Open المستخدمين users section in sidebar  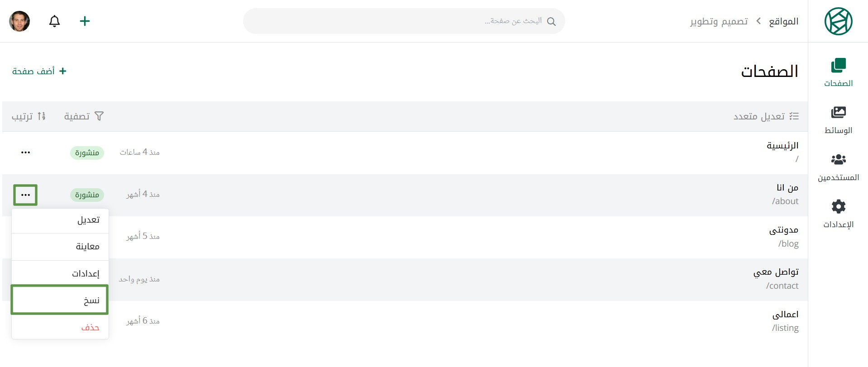pos(838,167)
